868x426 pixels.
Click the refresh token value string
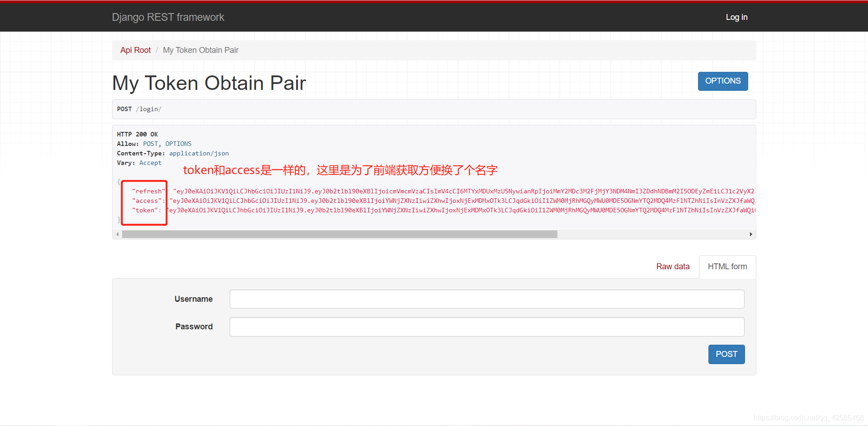tap(464, 191)
